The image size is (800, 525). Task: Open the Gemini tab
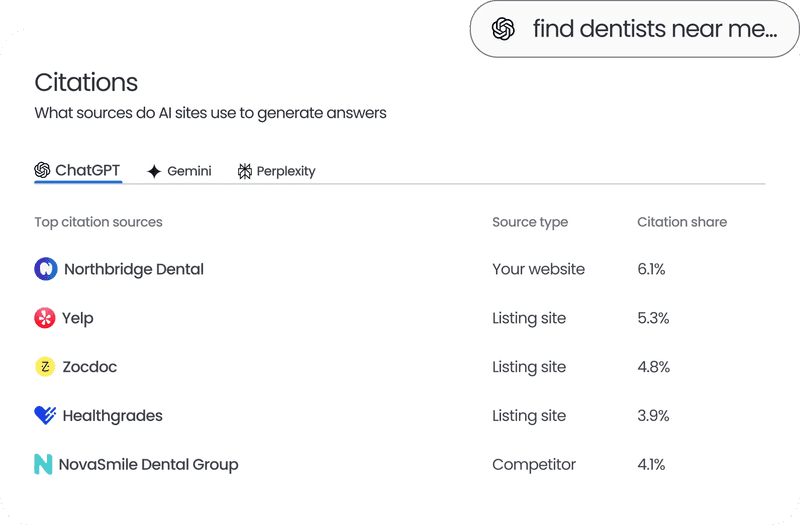[x=179, y=171]
